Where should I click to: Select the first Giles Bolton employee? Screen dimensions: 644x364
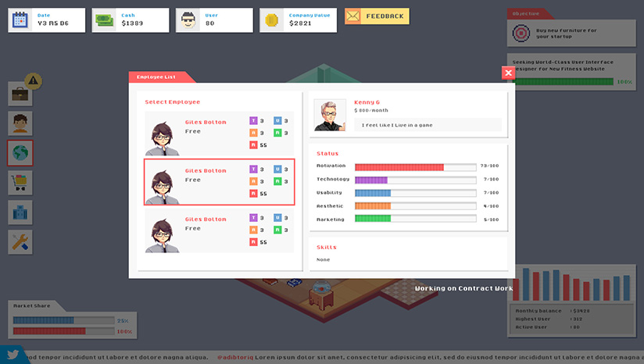[x=220, y=134]
